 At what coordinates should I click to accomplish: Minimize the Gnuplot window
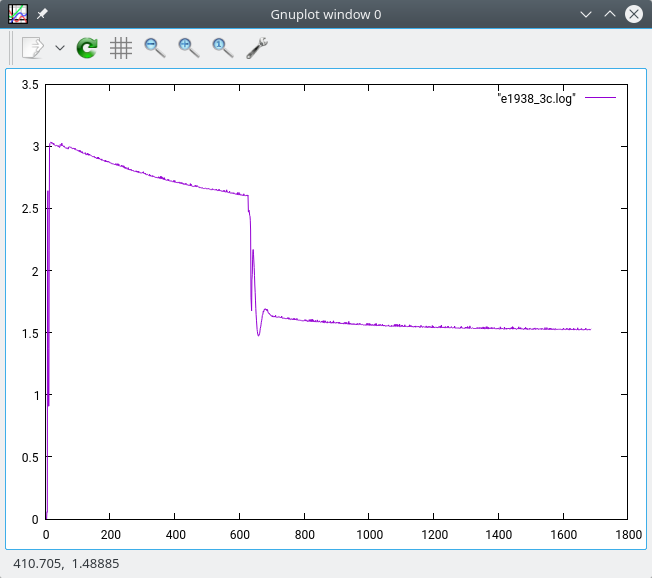(x=586, y=15)
